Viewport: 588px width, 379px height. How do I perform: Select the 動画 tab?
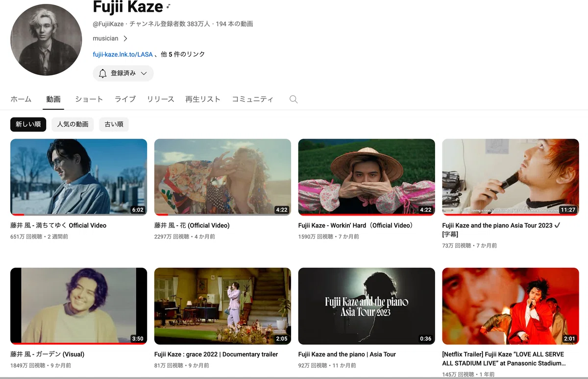(x=53, y=99)
